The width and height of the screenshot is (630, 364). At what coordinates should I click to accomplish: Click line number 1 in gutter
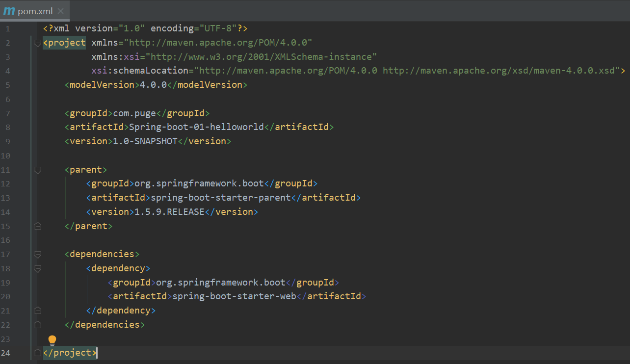pos(8,28)
